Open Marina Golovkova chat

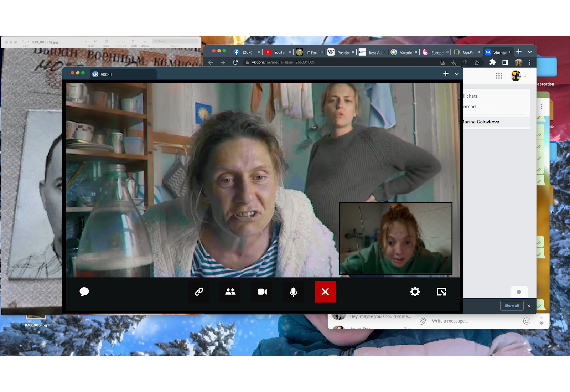tap(496, 122)
